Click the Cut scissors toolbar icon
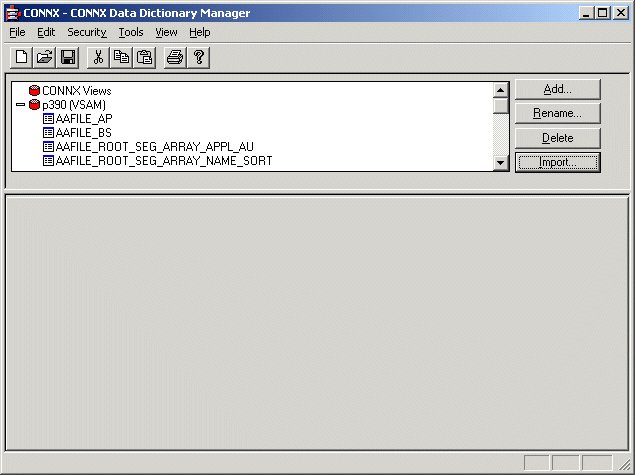 pyautogui.click(x=98, y=57)
